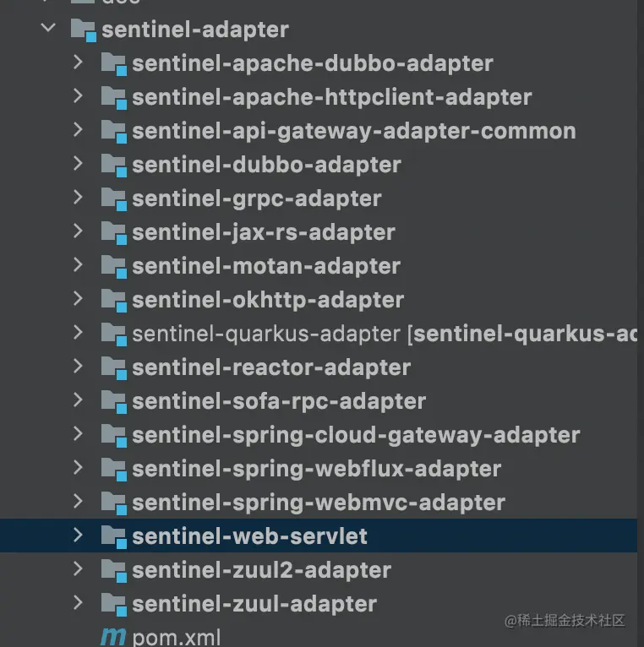This screenshot has height=647, width=644.
Task: Open the pom.xml file
Action: tap(176, 636)
